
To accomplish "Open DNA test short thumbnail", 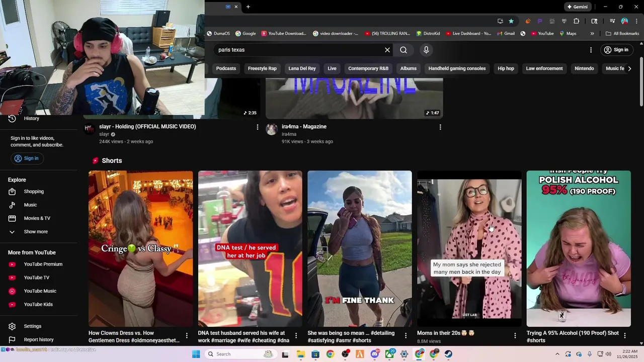I will click(250, 248).
